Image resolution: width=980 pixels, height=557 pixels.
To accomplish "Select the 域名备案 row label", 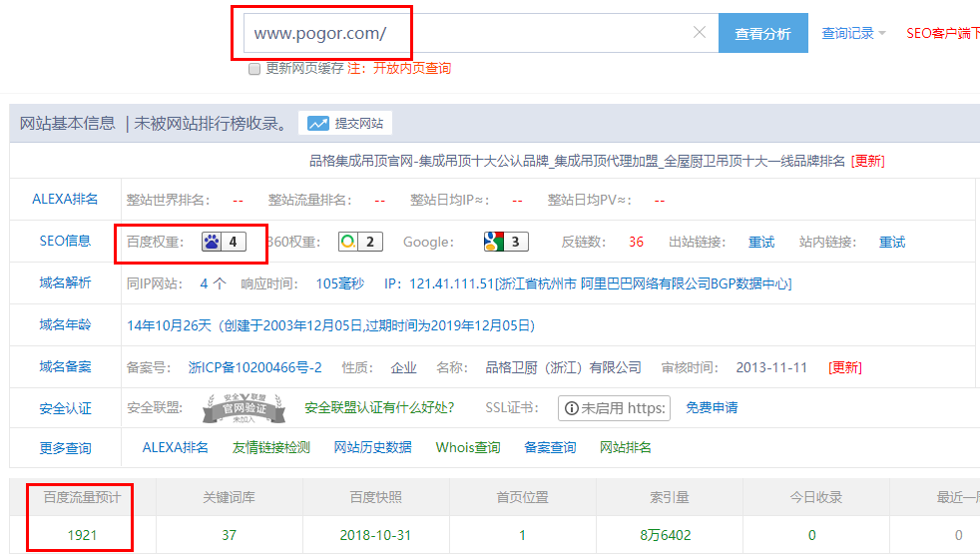I will [65, 366].
